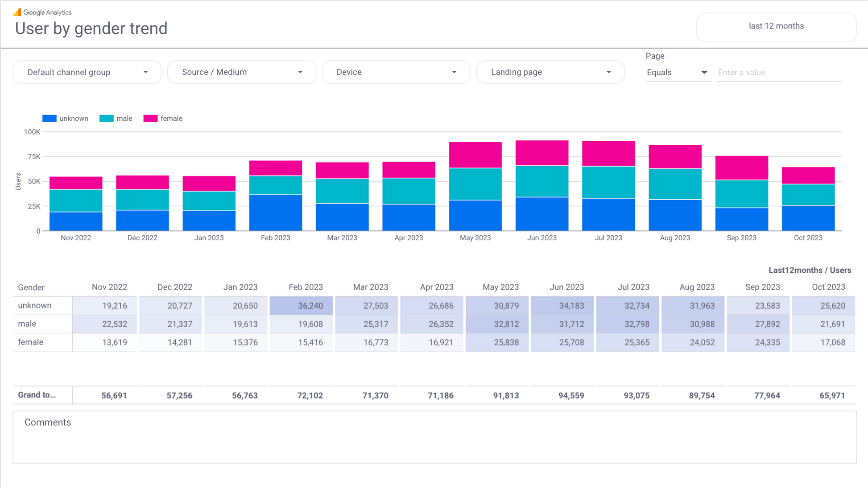The image size is (868, 488).
Task: Open the Landing page dropdown arrow
Action: [x=608, y=72]
